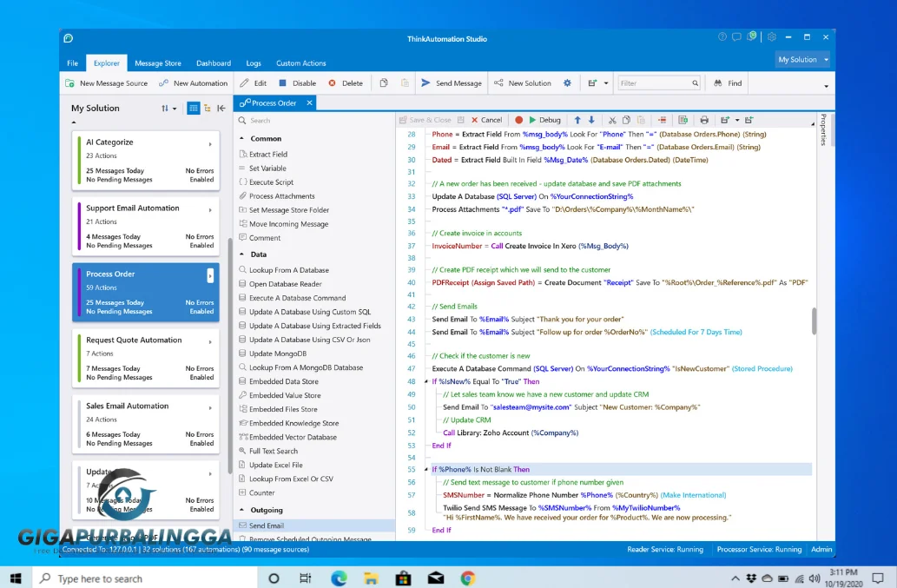Click the actions Search box
This screenshot has height=588, width=897.
pos(314,120)
